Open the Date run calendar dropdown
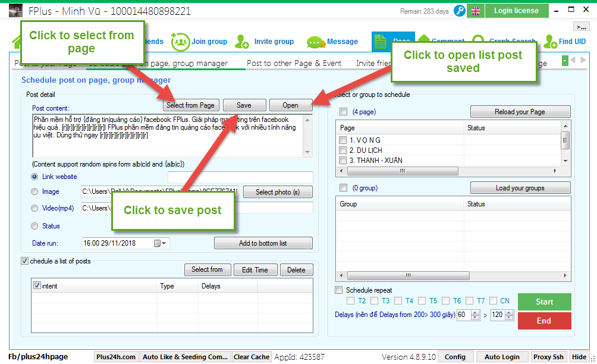 click(160, 243)
